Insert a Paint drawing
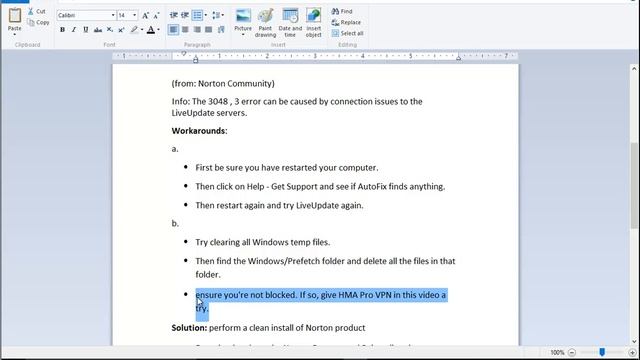 click(x=265, y=23)
